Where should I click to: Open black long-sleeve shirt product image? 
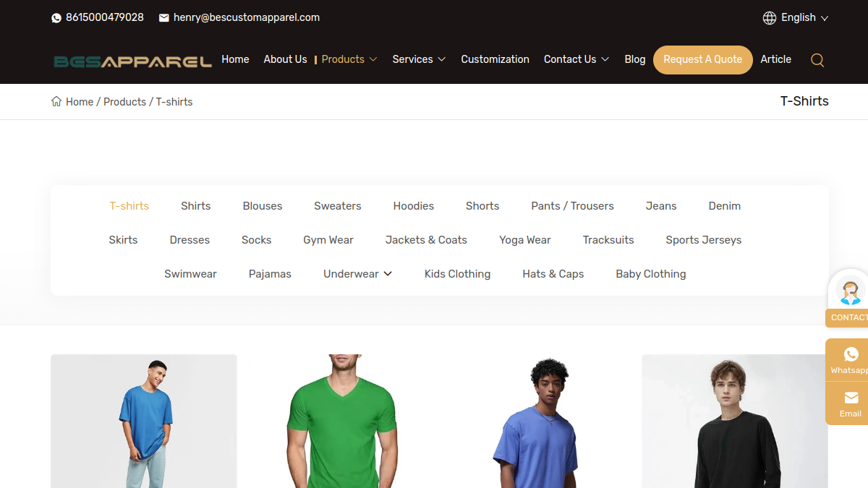pos(735,421)
